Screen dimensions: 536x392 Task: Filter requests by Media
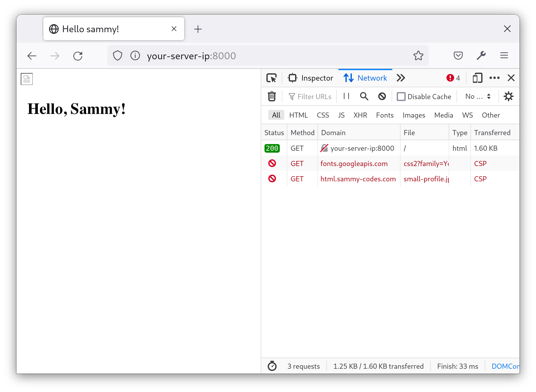[444, 115]
